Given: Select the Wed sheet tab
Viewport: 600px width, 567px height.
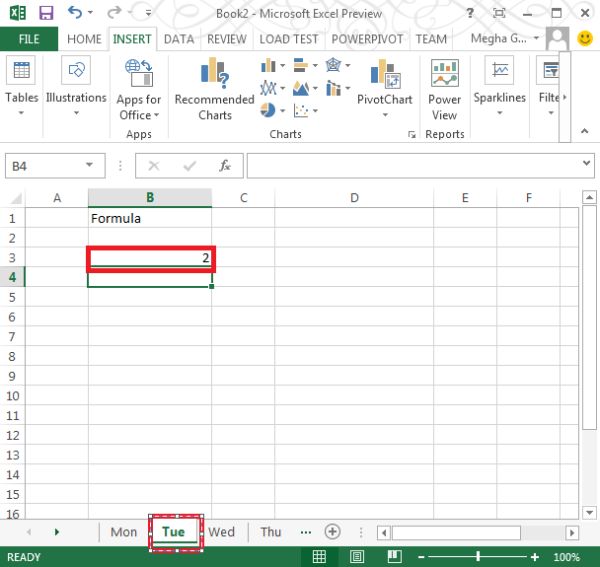Looking at the screenshot, I should [x=221, y=532].
